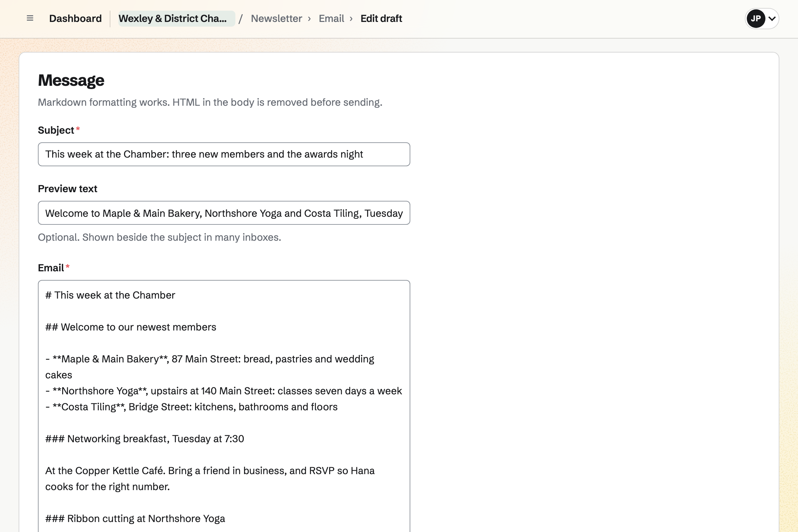798x532 pixels.
Task: Click the Preview text field label
Action: 67,188
